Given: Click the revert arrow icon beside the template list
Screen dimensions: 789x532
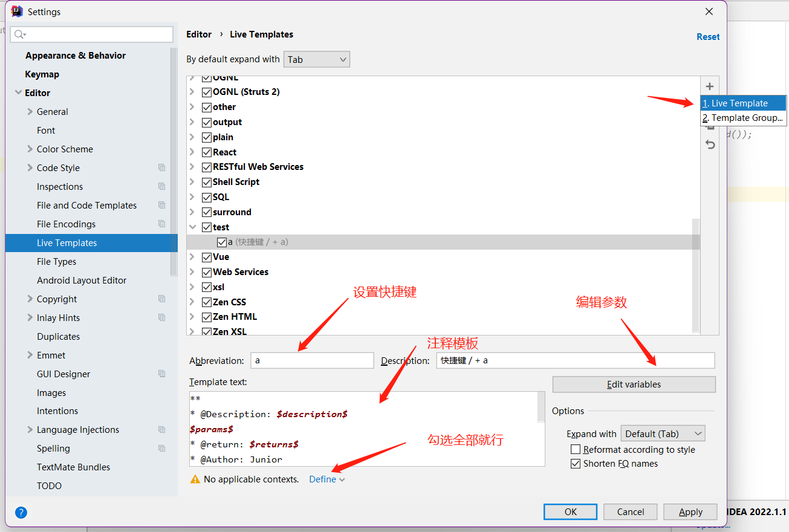Looking at the screenshot, I should coord(710,144).
